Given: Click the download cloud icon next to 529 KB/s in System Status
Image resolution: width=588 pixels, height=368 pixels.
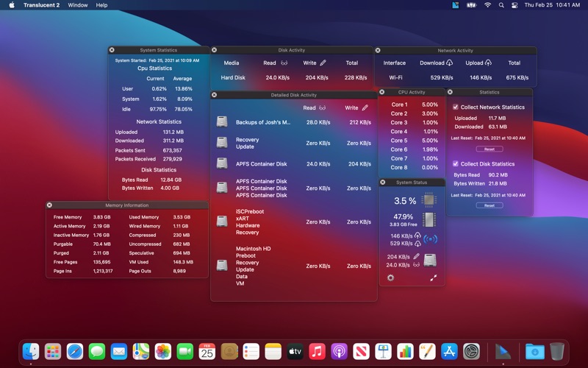Looking at the screenshot, I should click(x=417, y=244).
